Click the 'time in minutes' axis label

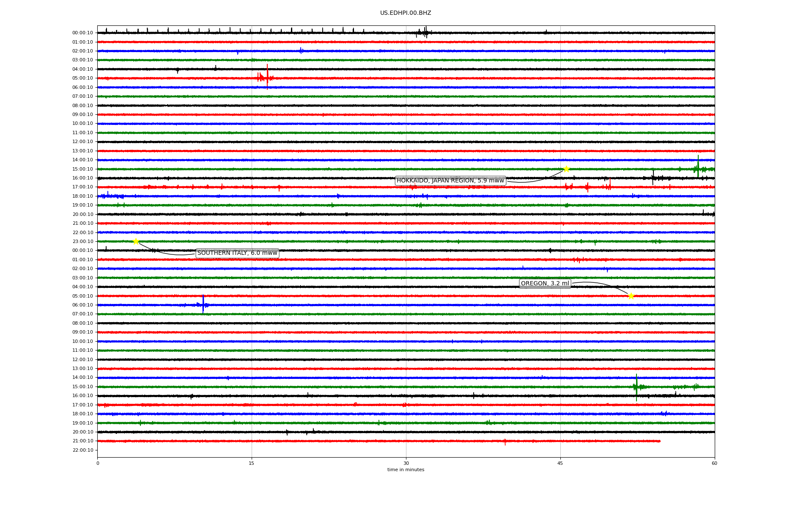point(406,469)
